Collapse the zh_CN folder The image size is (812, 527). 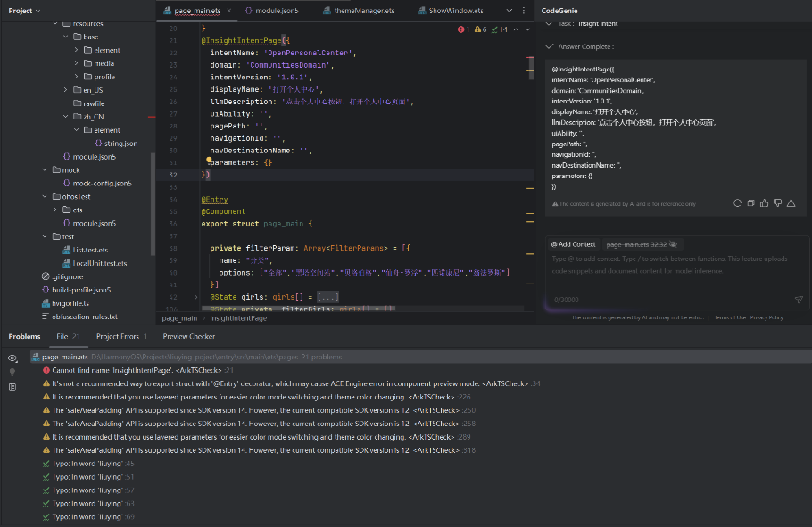(66, 117)
